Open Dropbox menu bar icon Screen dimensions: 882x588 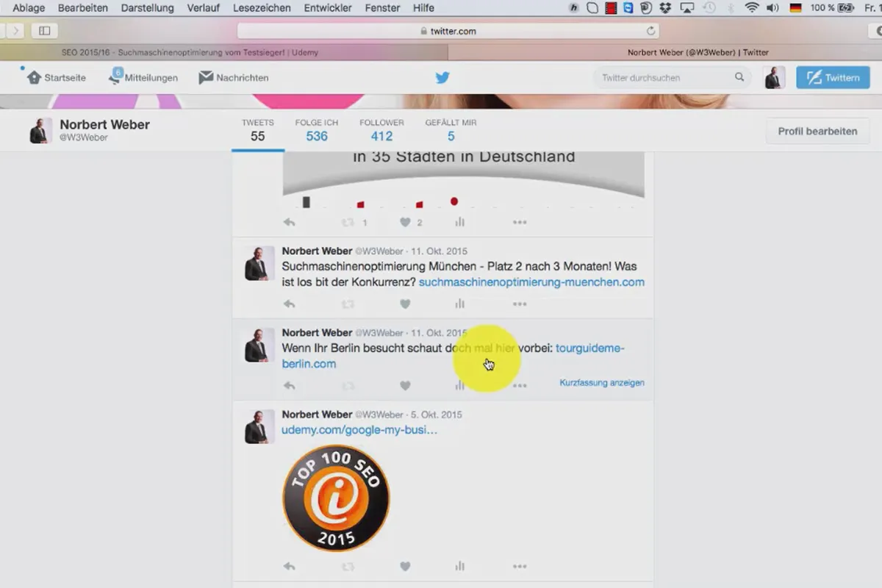pos(666,7)
